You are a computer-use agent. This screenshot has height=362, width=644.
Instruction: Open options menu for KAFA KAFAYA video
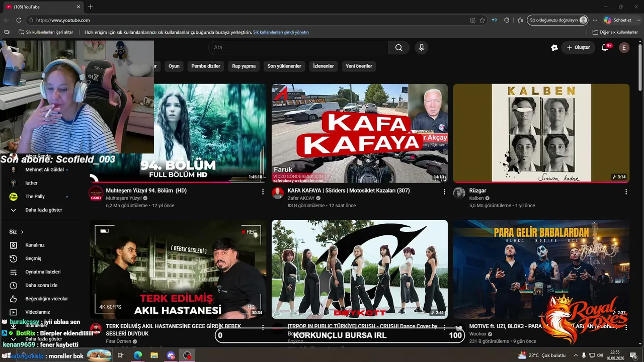click(x=444, y=192)
